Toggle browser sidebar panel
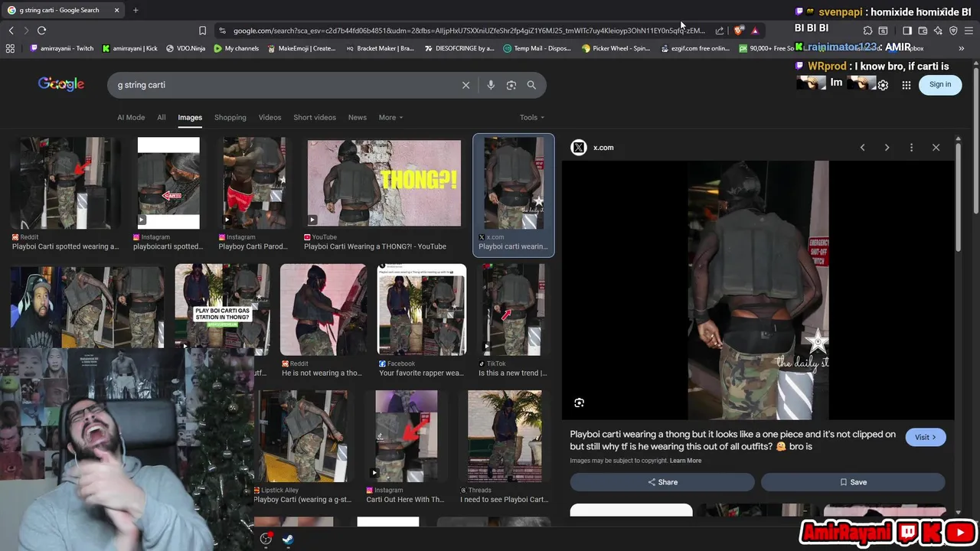This screenshot has width=980, height=551. pos(907,31)
